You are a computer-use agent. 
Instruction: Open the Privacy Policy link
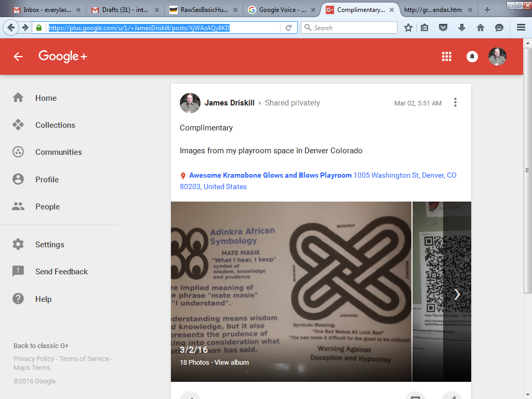(34, 358)
